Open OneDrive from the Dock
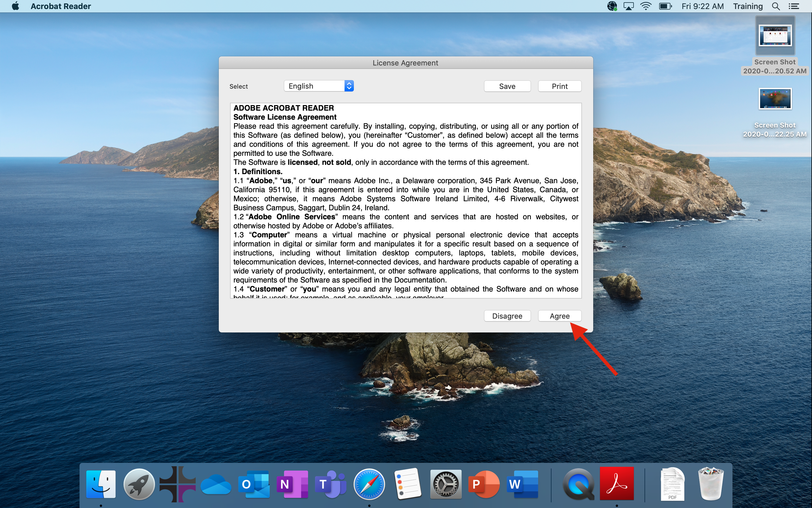Image resolution: width=812 pixels, height=508 pixels. click(x=216, y=485)
